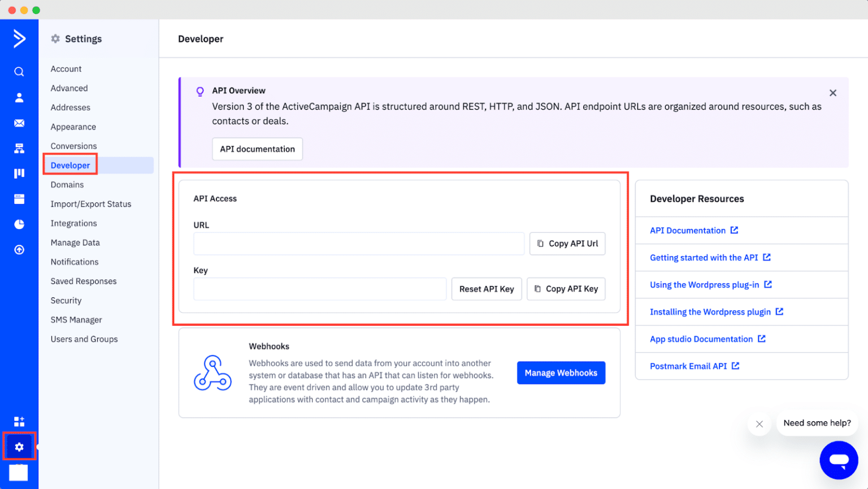This screenshot has width=868, height=489.
Task: Switch to the Developer settings tab
Action: 70,165
